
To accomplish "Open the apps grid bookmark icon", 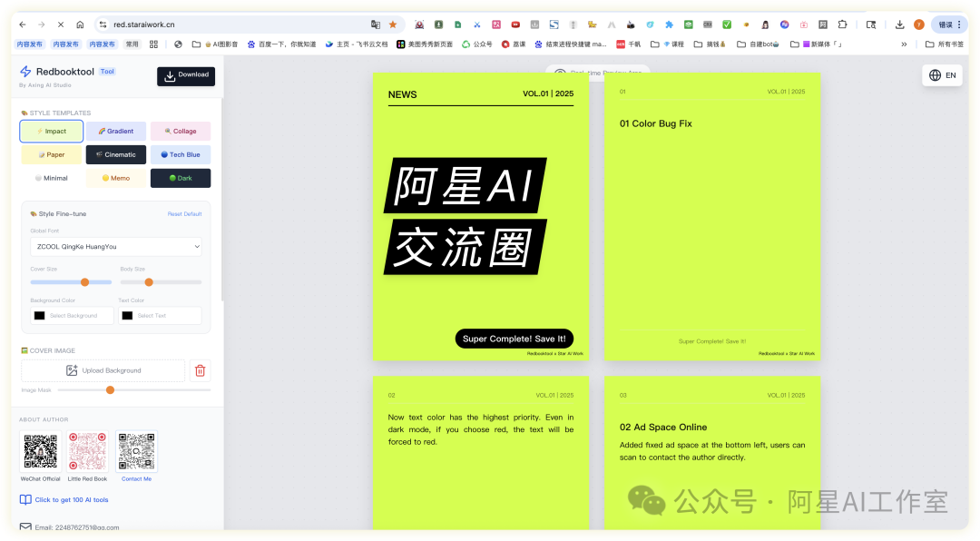I will [x=153, y=44].
